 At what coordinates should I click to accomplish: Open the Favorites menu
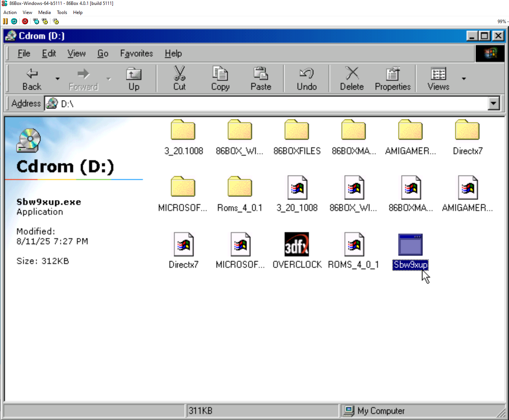[136, 54]
